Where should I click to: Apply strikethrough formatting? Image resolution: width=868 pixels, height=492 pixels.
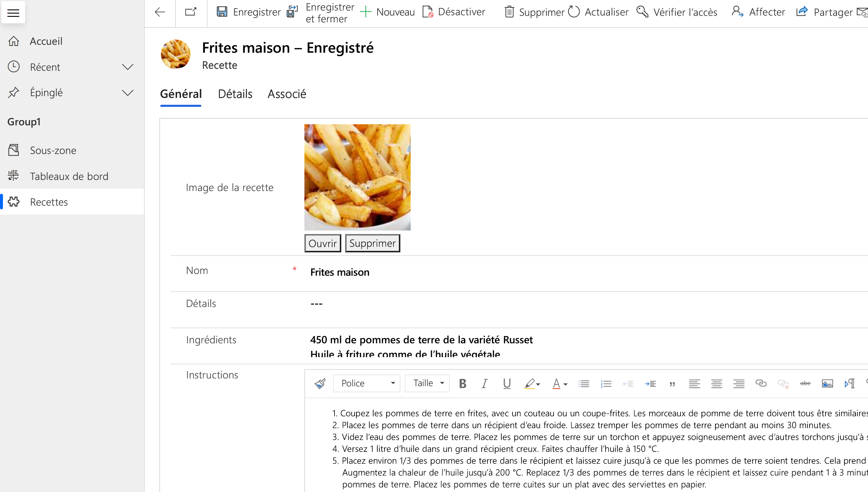coord(805,383)
